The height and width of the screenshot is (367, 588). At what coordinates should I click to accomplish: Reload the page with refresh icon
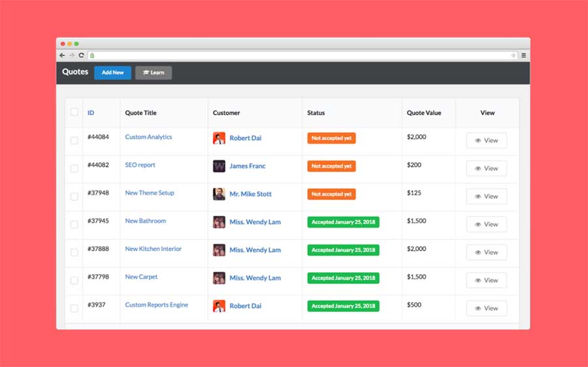coord(82,55)
